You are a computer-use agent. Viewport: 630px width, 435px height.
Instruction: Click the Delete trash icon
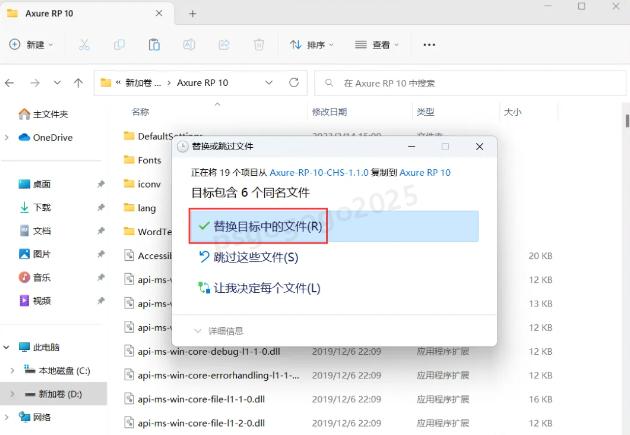click(x=259, y=45)
